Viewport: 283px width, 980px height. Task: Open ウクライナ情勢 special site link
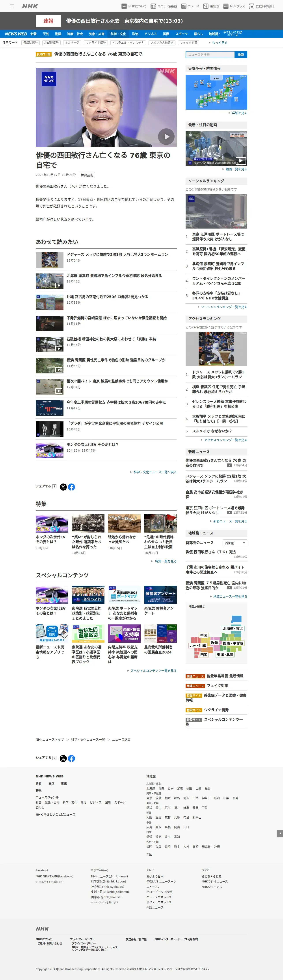[216, 710]
